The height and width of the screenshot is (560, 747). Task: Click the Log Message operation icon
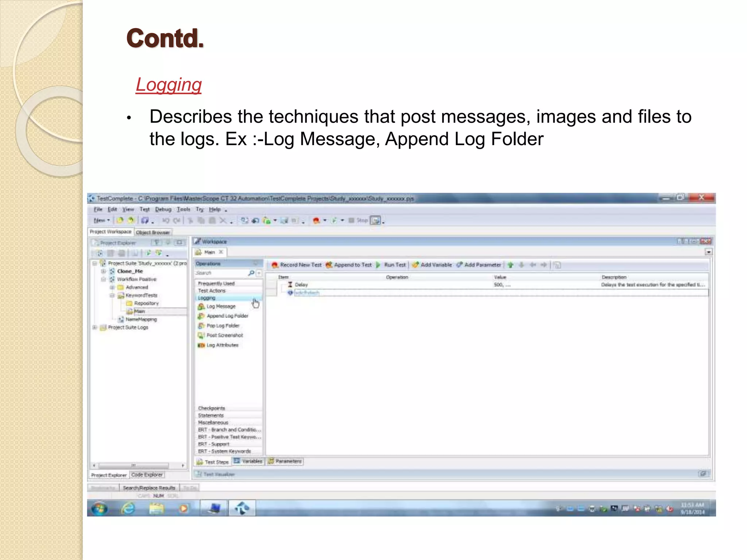(201, 307)
